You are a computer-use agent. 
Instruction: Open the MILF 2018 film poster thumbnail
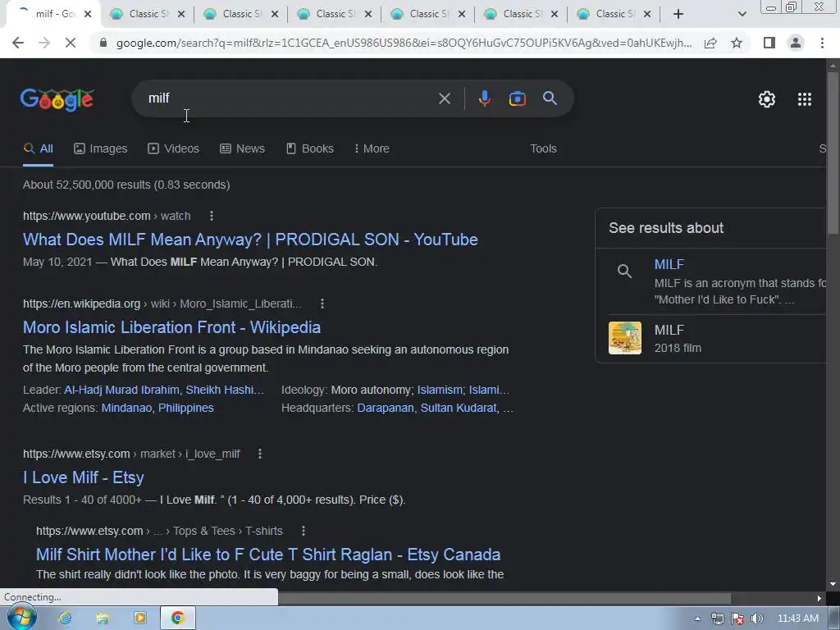(624, 338)
